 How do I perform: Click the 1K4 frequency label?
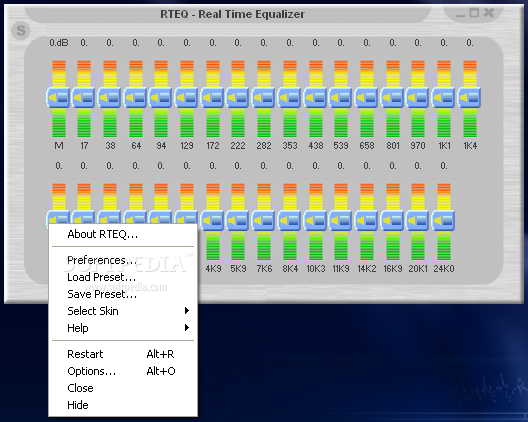point(470,145)
